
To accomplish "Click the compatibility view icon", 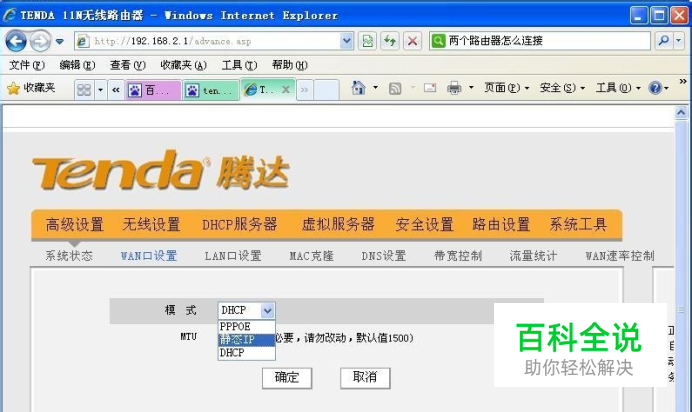I will (x=367, y=41).
